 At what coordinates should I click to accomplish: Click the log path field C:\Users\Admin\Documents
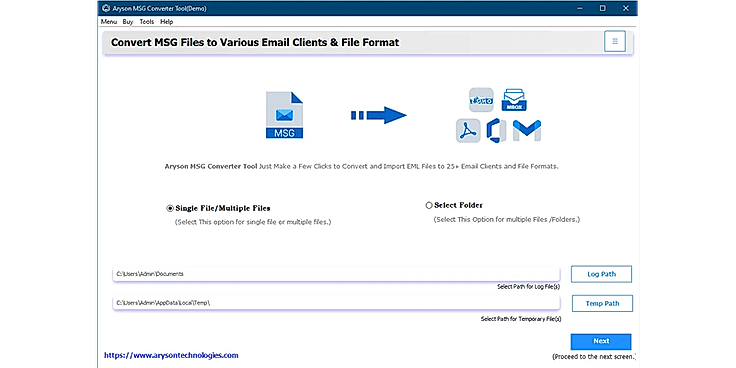[337, 274]
